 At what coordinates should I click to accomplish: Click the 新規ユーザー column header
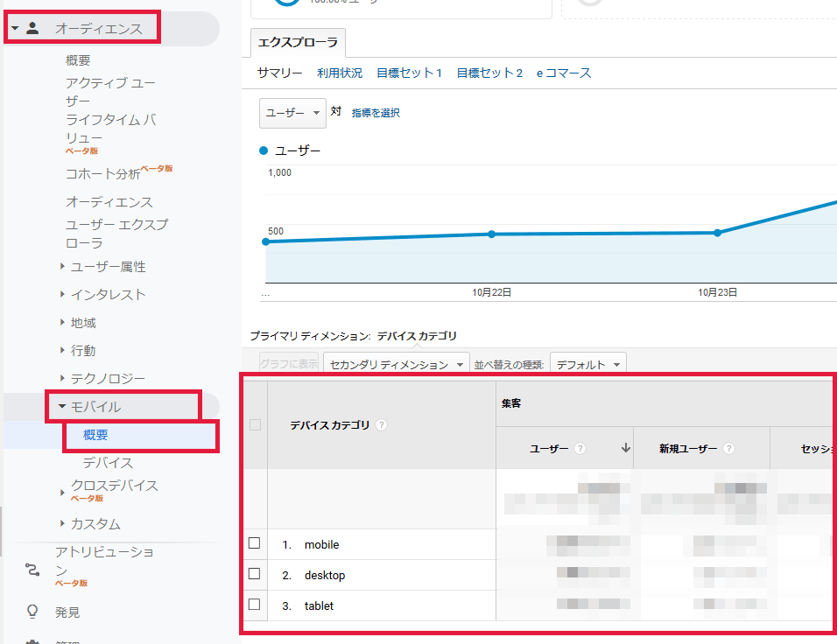pos(688,449)
